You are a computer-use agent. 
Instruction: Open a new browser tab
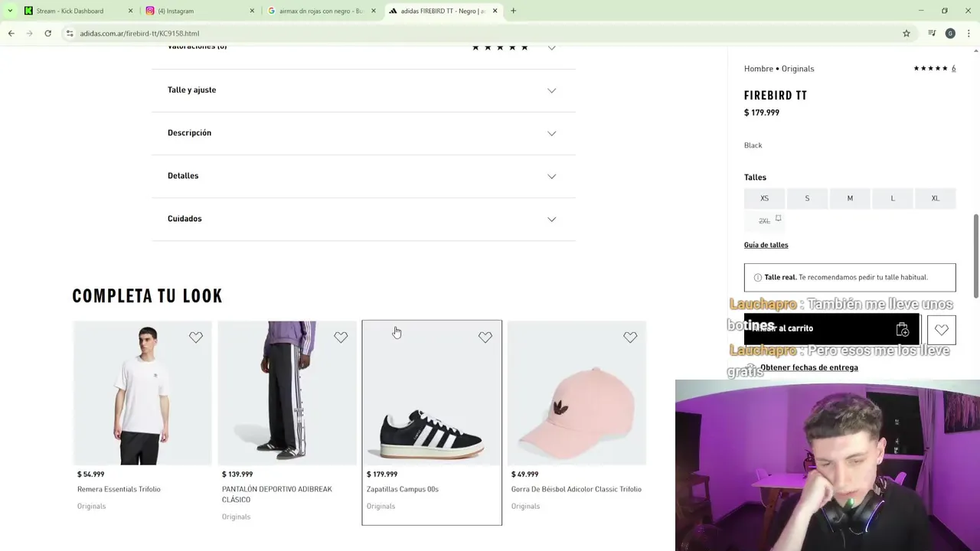pyautogui.click(x=513, y=11)
